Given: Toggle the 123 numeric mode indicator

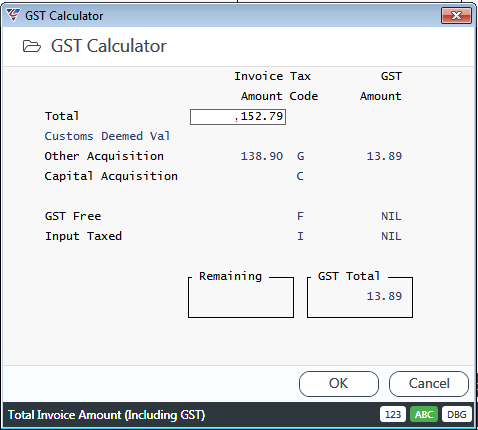Looking at the screenshot, I should (x=393, y=414).
